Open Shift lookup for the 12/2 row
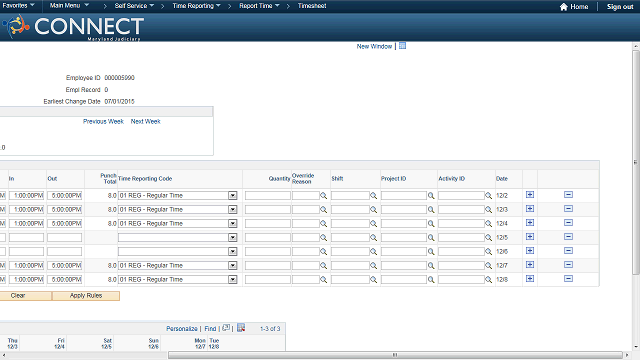This screenshot has width=640, height=360. coord(373,196)
